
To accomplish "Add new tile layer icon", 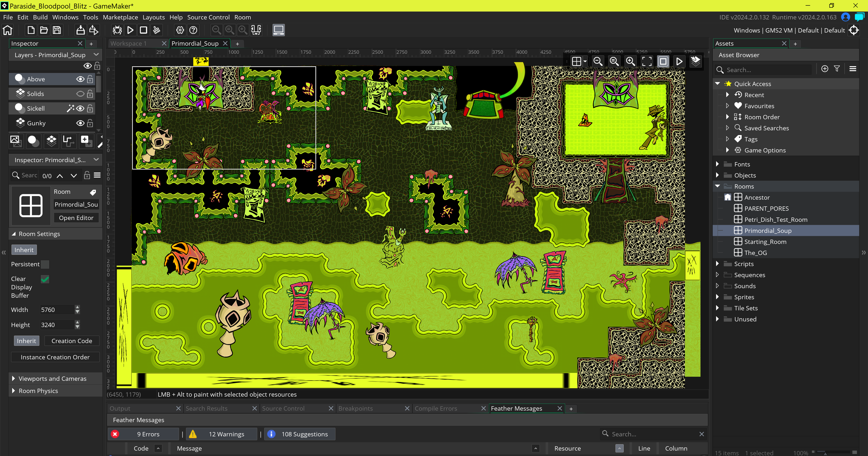I will click(51, 141).
